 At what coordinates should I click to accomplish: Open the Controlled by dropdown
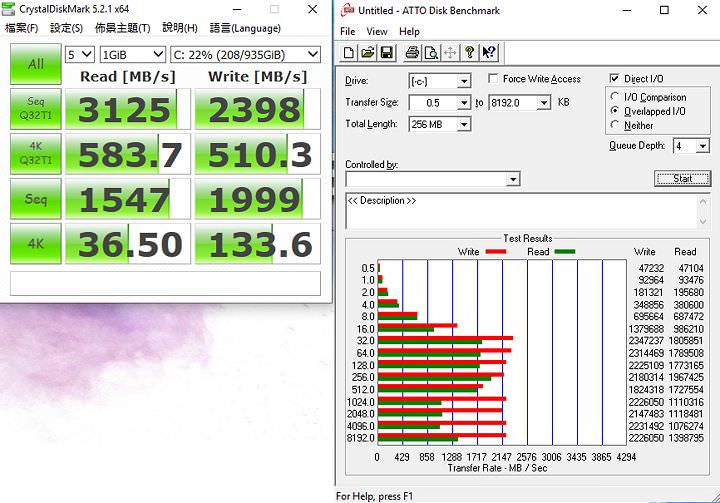click(x=513, y=179)
